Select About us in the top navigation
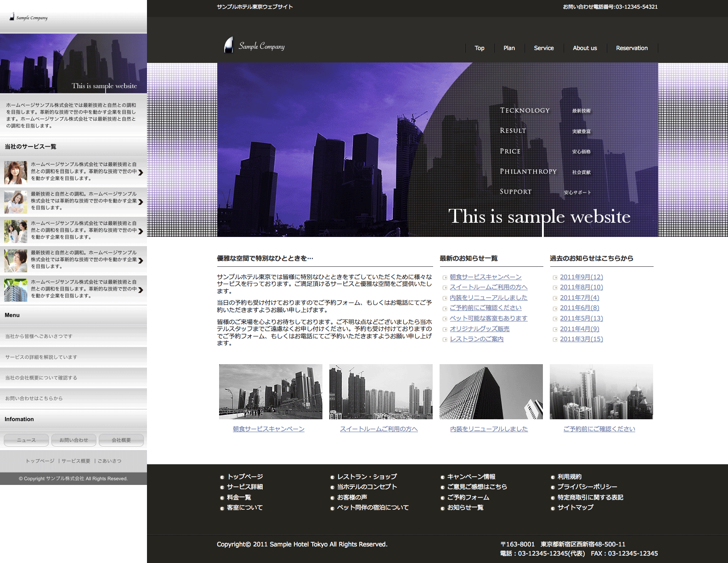 point(585,48)
